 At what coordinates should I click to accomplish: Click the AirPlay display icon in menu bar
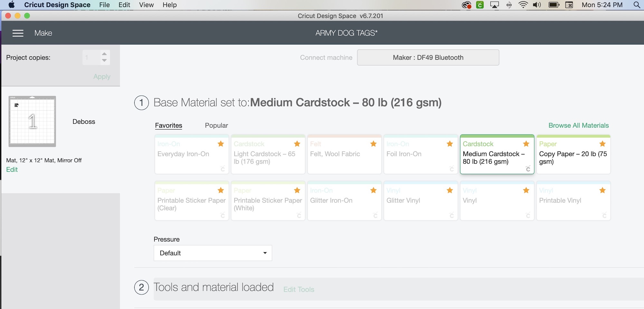[494, 5]
